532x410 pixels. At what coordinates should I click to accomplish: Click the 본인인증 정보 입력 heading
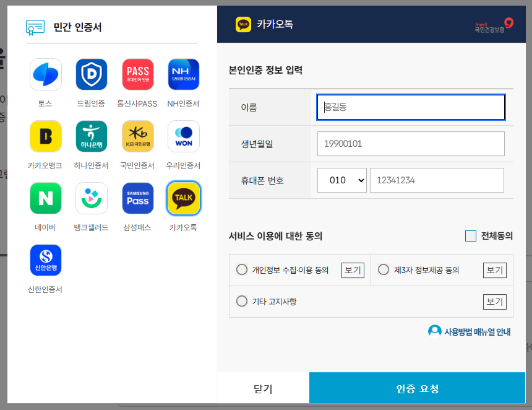tap(265, 70)
